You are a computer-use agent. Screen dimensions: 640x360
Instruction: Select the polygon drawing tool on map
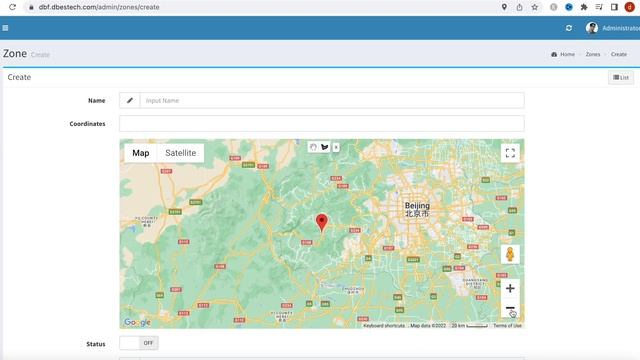tap(324, 147)
